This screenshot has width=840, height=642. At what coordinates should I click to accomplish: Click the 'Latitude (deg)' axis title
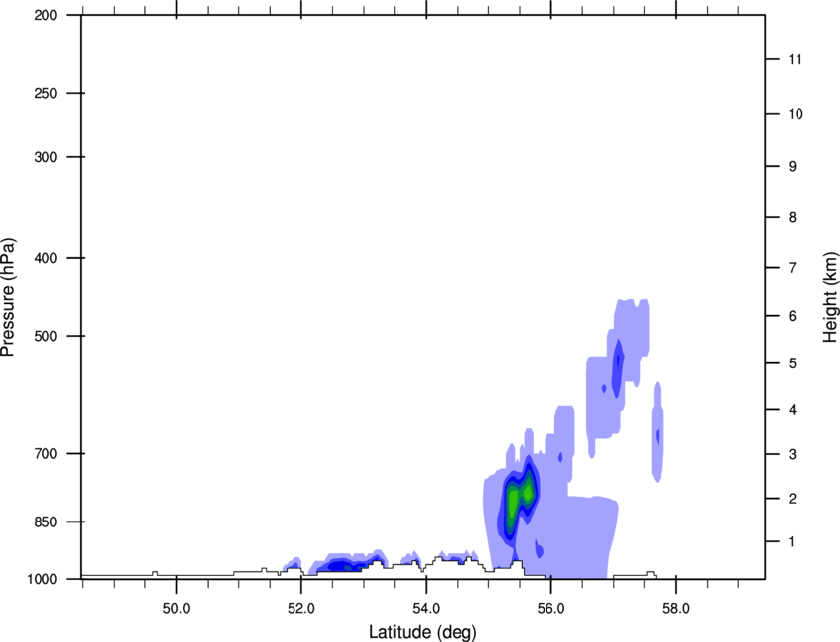coord(422,632)
